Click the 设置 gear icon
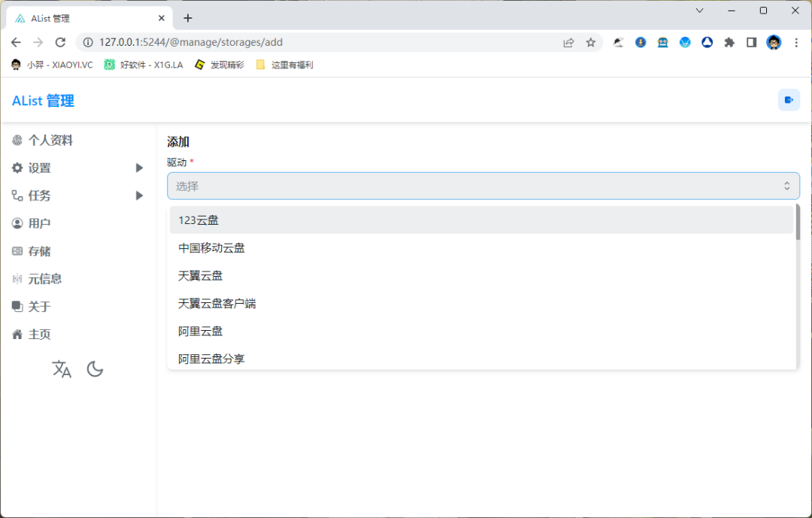The width and height of the screenshot is (812, 518). [x=17, y=168]
